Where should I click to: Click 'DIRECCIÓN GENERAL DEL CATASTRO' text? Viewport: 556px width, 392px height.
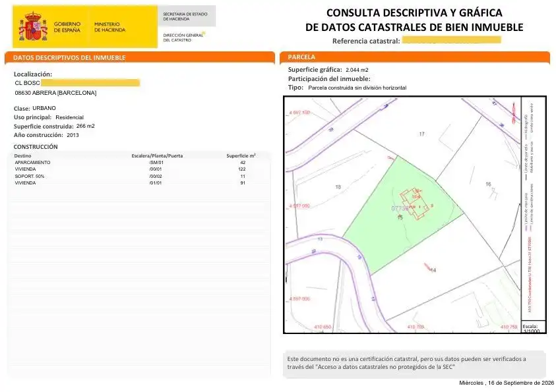183,38
